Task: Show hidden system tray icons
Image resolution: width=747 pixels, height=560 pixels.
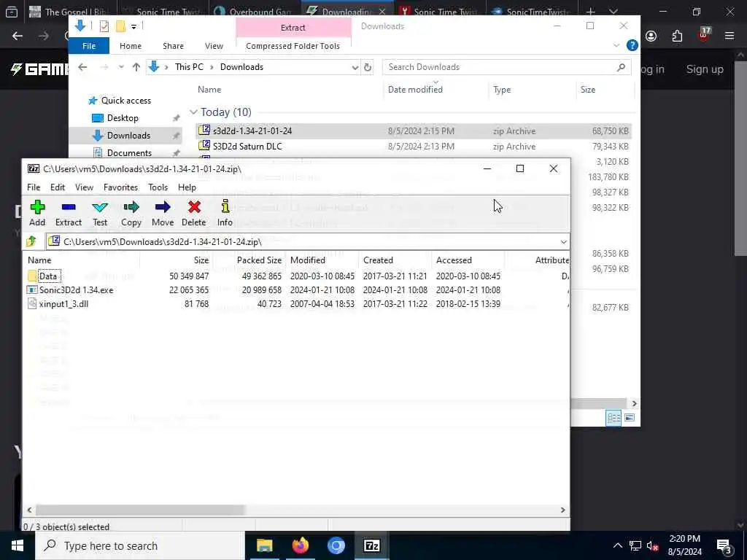Action: (617, 545)
